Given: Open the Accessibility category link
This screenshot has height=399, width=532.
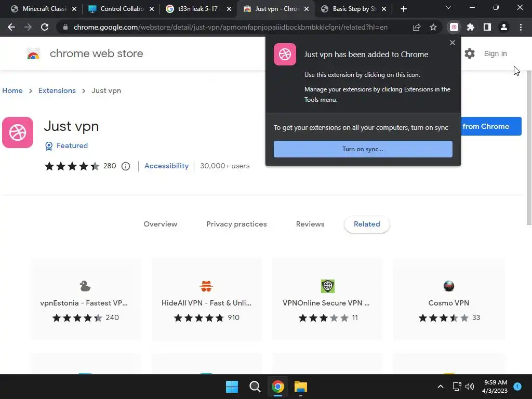Looking at the screenshot, I should tap(166, 166).
